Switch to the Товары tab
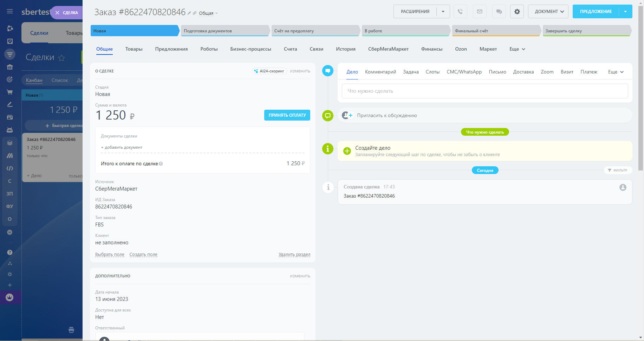644x341 pixels. 134,49
